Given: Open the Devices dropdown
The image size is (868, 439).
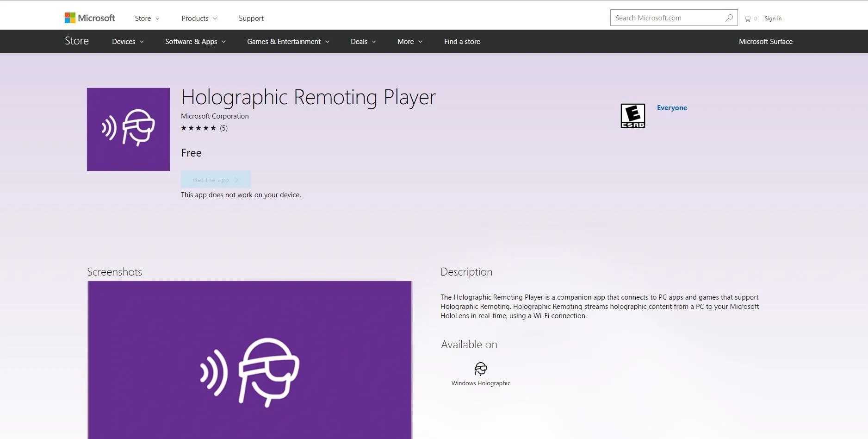Looking at the screenshot, I should pos(128,42).
